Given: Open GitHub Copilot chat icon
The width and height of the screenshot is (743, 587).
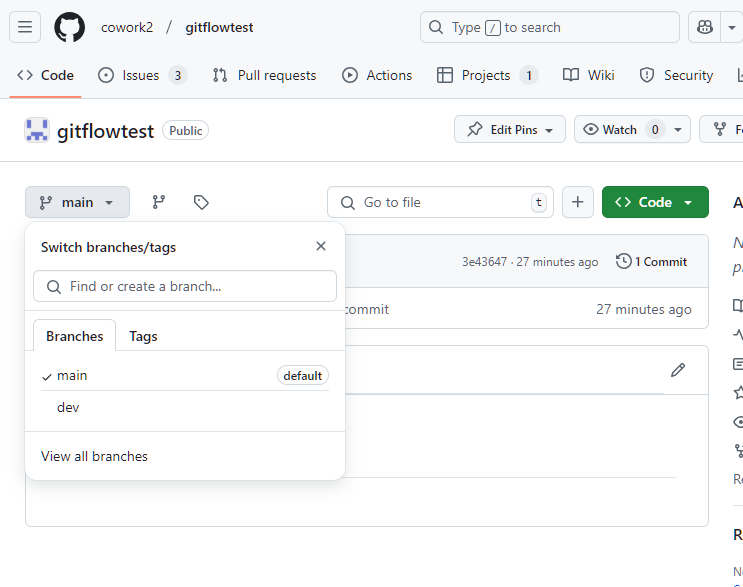Looking at the screenshot, I should (705, 27).
